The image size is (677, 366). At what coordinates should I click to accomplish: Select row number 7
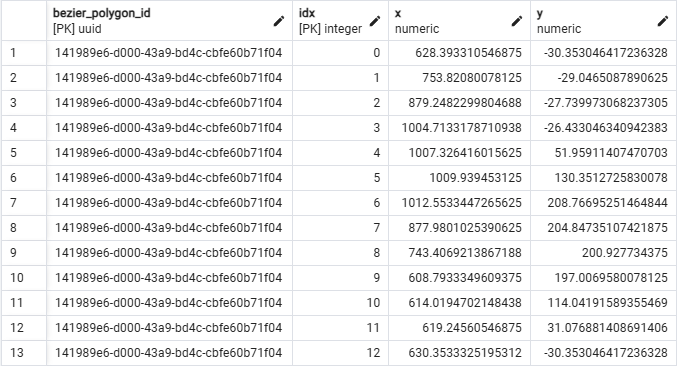click(24, 203)
